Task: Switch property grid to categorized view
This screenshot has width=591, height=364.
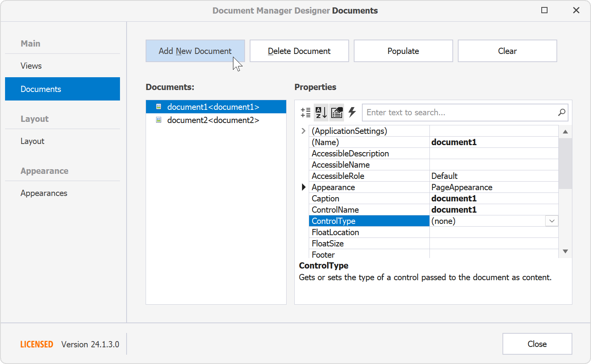Action: pos(306,113)
